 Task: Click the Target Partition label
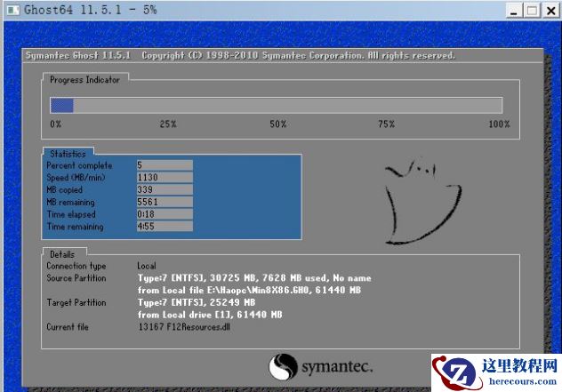(76, 303)
